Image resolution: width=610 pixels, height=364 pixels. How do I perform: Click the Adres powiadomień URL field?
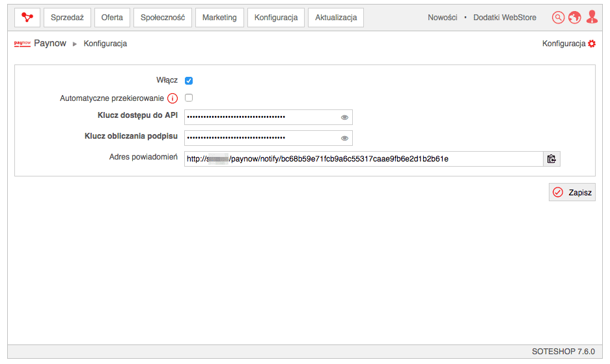click(363, 159)
